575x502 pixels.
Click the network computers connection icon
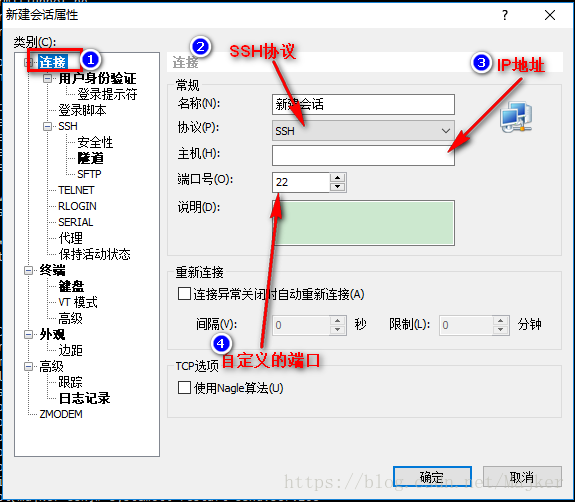tap(516, 117)
